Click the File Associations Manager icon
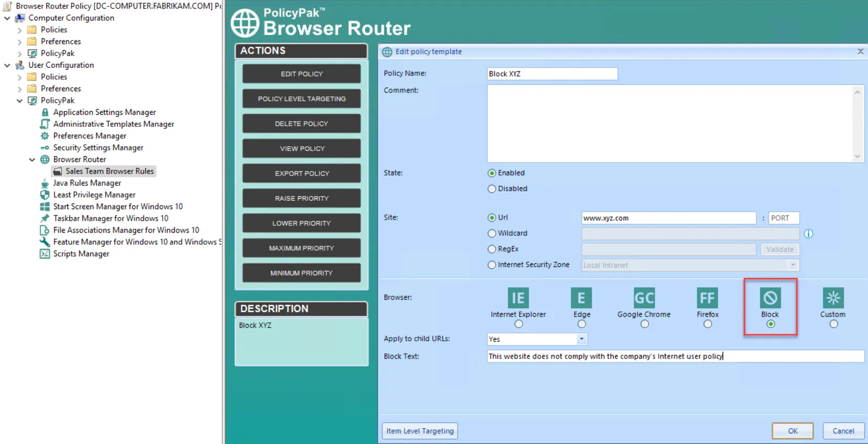 (45, 230)
